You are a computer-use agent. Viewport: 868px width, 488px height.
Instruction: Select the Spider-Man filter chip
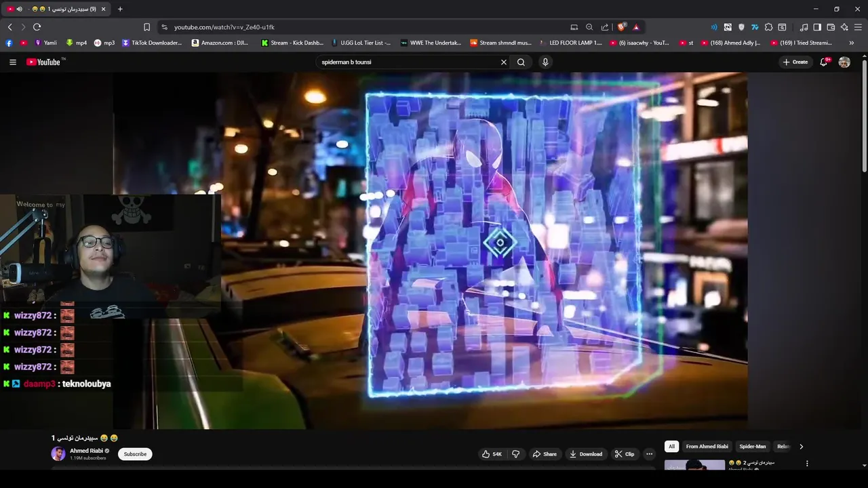pyautogui.click(x=753, y=447)
